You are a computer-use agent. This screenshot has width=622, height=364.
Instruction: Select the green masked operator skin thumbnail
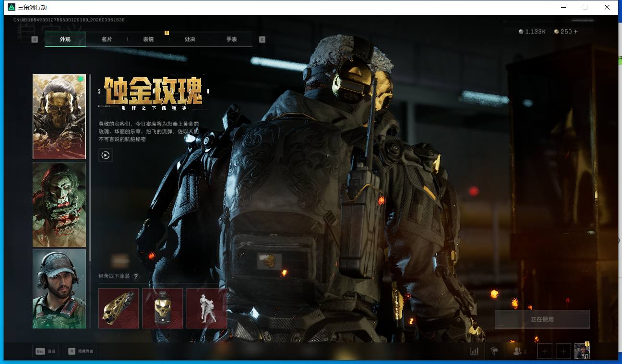pos(59,204)
